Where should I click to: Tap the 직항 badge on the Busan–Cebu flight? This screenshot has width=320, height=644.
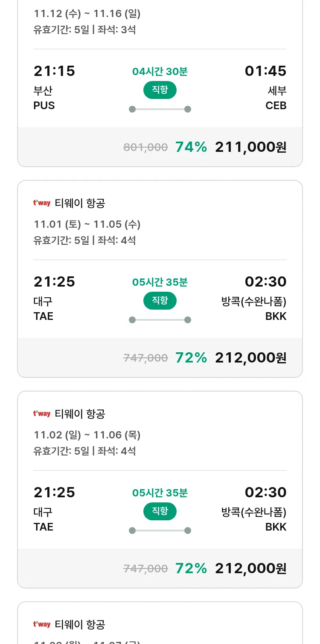click(160, 90)
